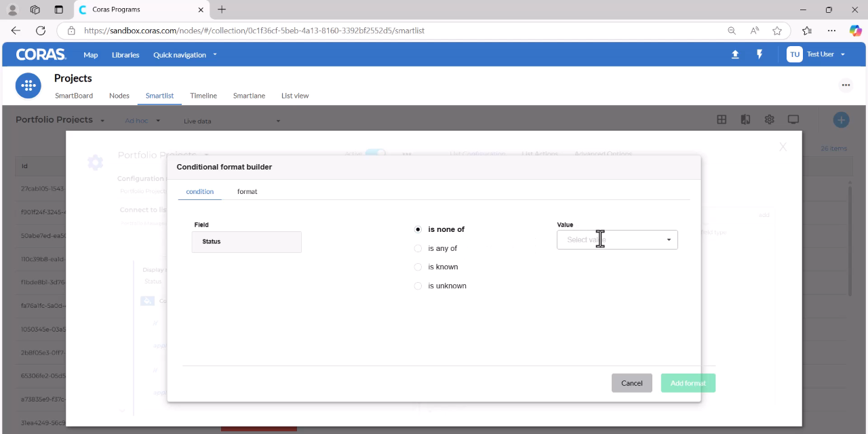
Task: Close the Coras Programs browser tab
Action: pos(200,9)
